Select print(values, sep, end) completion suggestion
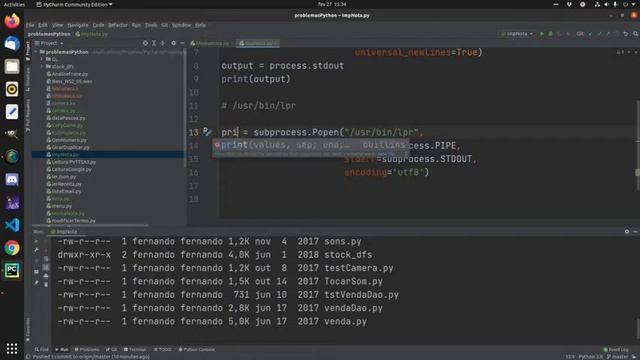 [x=310, y=145]
